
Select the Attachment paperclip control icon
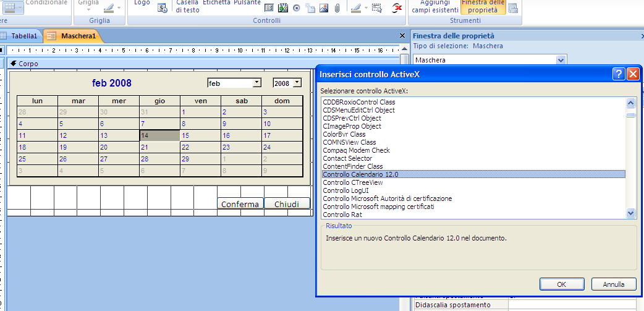(337, 8)
